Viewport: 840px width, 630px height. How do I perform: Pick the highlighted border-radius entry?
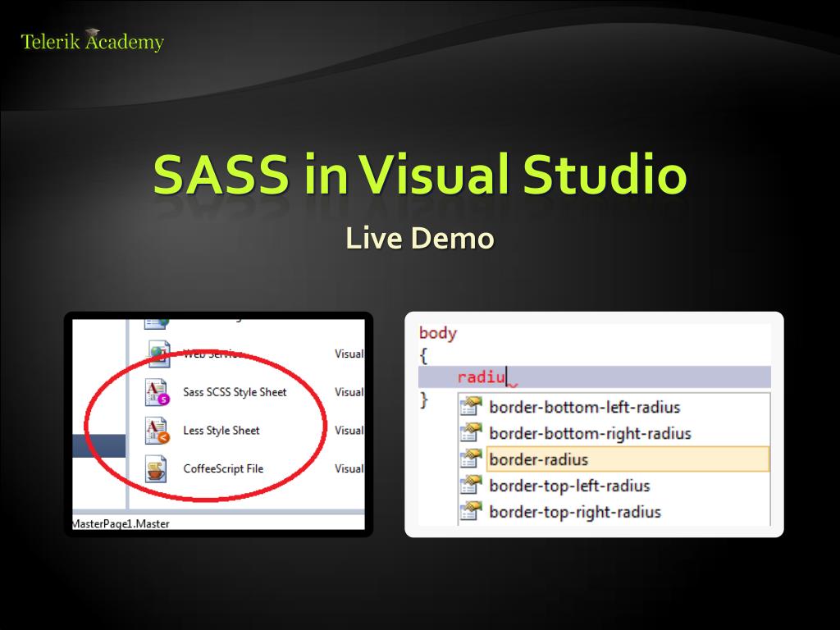[x=628, y=459]
